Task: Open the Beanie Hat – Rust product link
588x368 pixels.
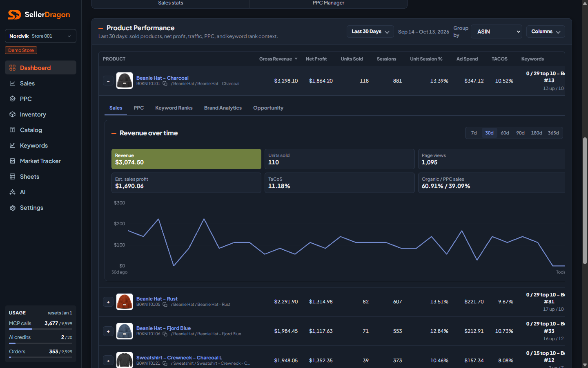Action: click(157, 299)
